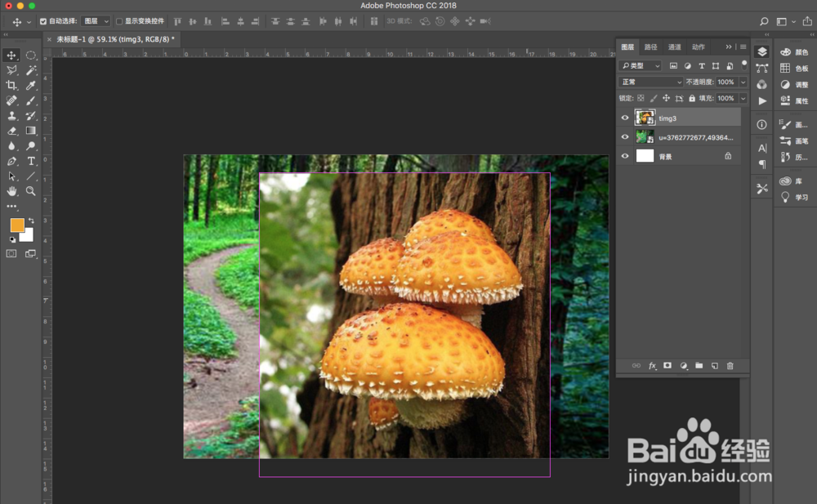Open the 色板 swatches panel
This screenshot has width=817, height=504.
pos(793,69)
